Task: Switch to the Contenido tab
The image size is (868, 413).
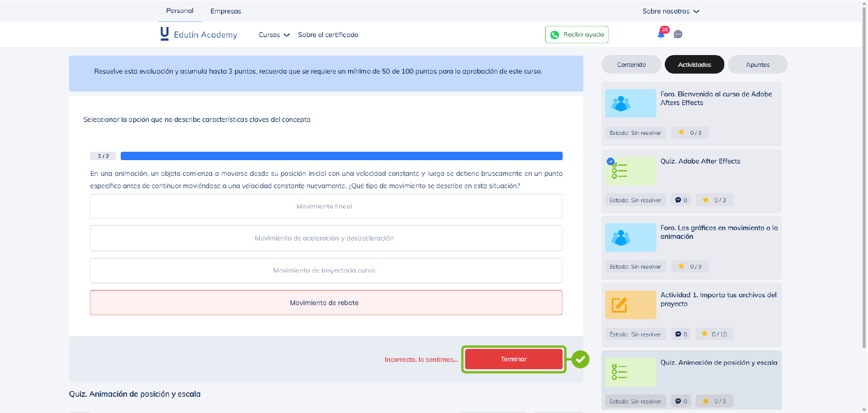Action: (631, 65)
